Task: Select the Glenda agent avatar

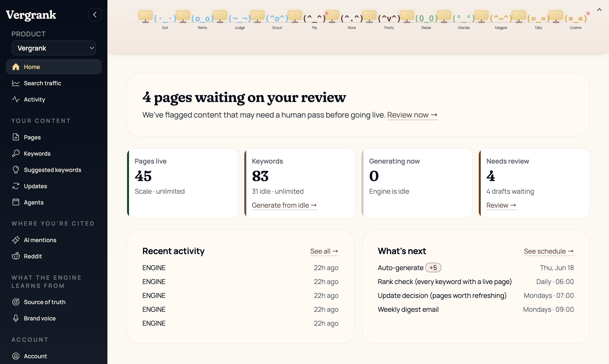Action: (464, 18)
